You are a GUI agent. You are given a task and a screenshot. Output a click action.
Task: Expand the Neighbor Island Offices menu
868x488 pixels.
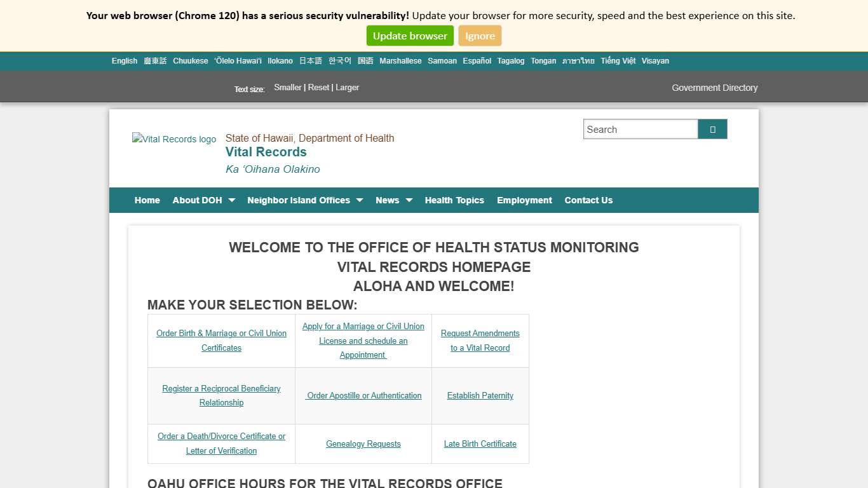pyautogui.click(x=299, y=200)
